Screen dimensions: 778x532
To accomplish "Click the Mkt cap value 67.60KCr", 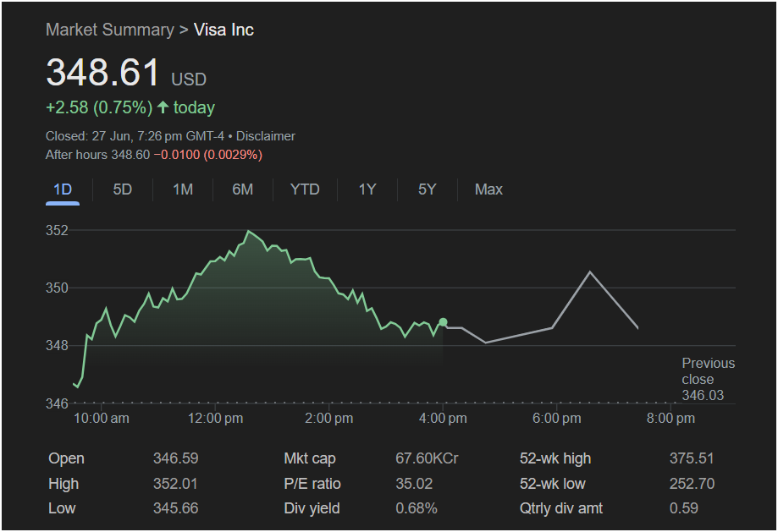I will click(x=427, y=458).
